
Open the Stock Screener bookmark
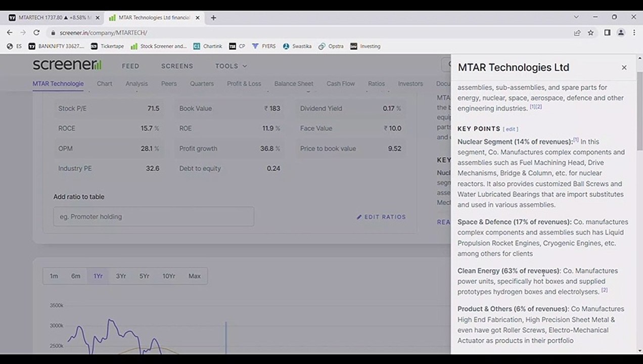tap(159, 46)
